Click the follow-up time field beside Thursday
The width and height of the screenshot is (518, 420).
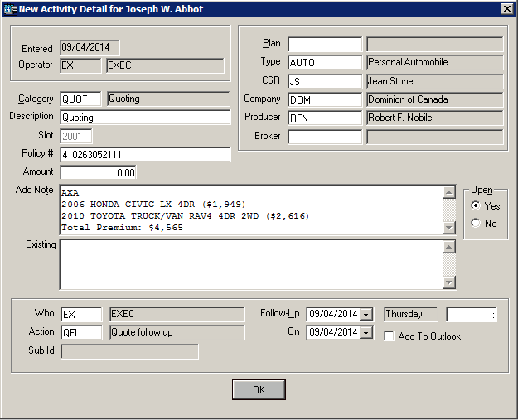click(x=471, y=314)
